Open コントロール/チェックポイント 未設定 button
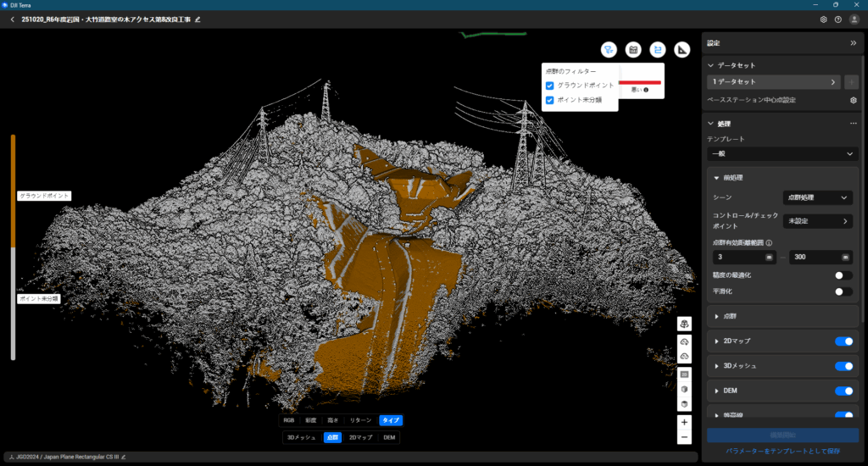868x466 pixels. pyautogui.click(x=816, y=221)
